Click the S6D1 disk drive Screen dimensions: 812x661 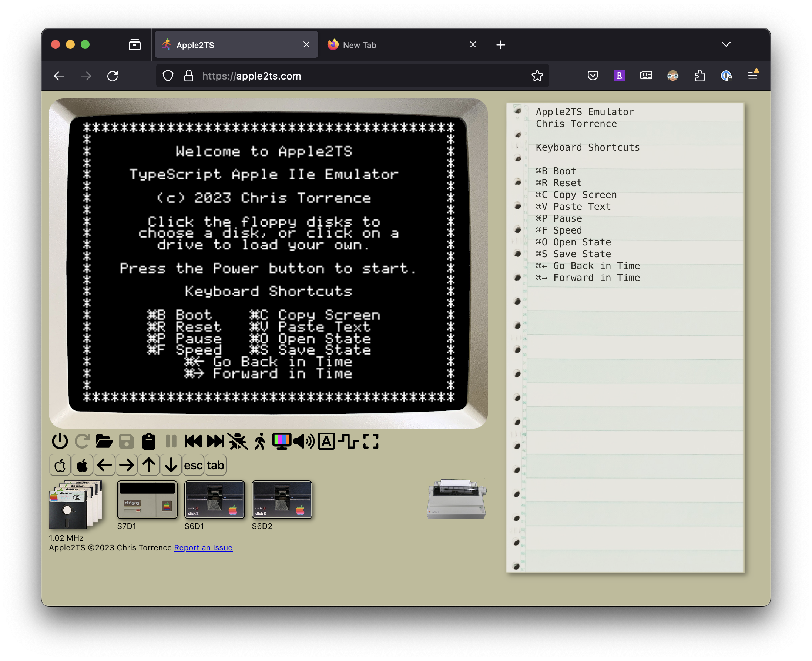(x=214, y=500)
